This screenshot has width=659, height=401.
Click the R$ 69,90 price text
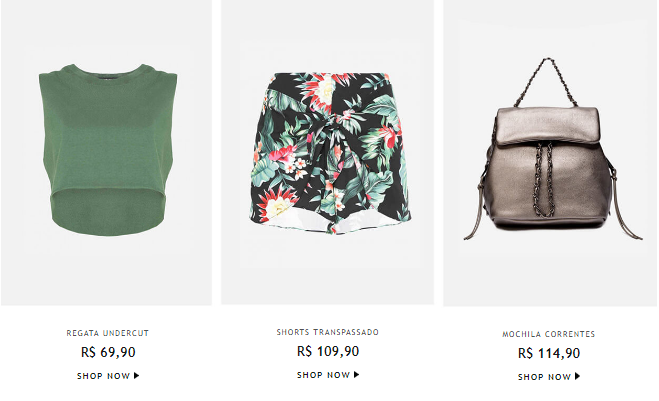click(x=108, y=352)
